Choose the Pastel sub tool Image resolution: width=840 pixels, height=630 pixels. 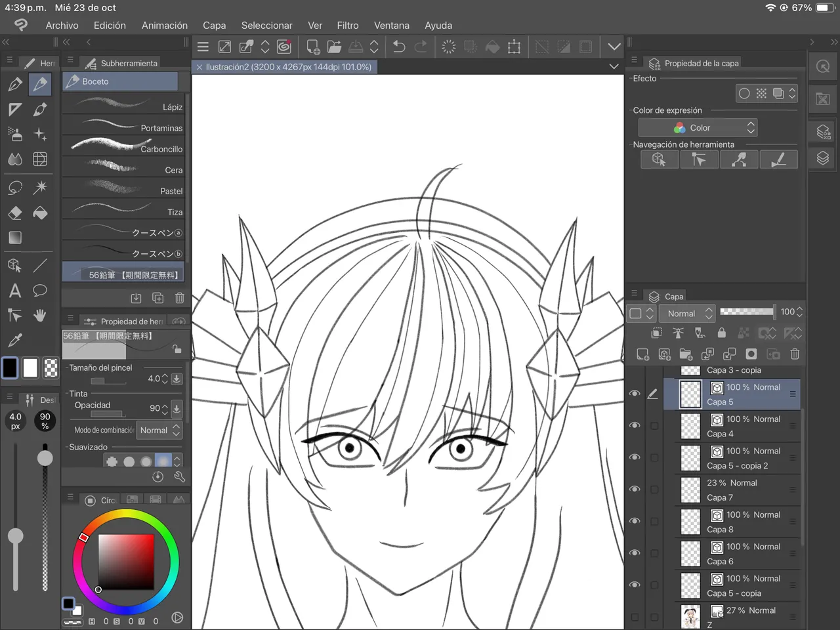(123, 188)
